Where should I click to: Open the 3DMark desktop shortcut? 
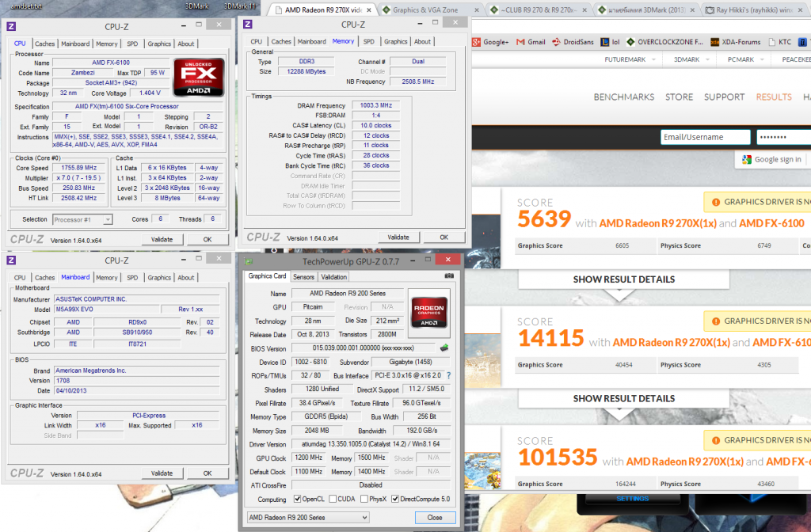196,6
